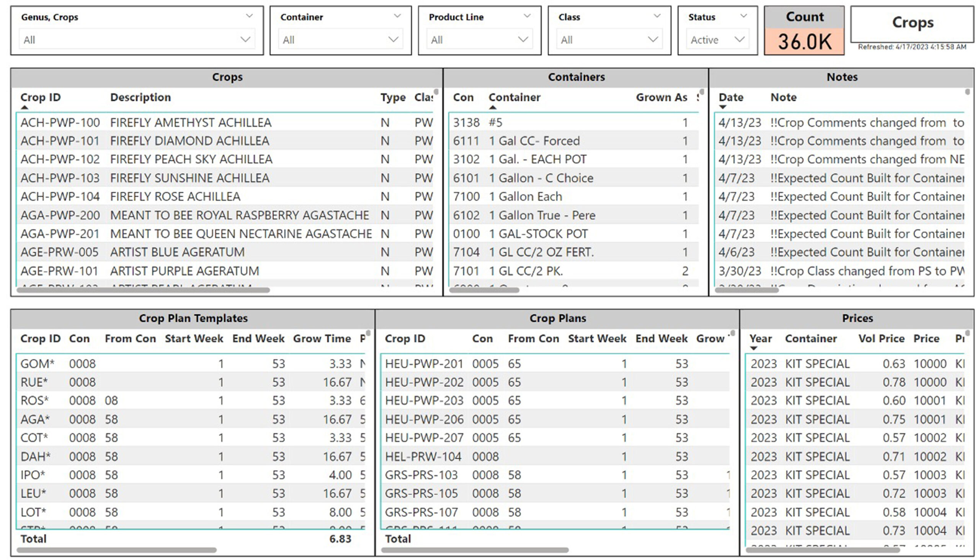Screen dimensions: 980x560
Task: Sort Prices table by Year column
Action: point(760,339)
